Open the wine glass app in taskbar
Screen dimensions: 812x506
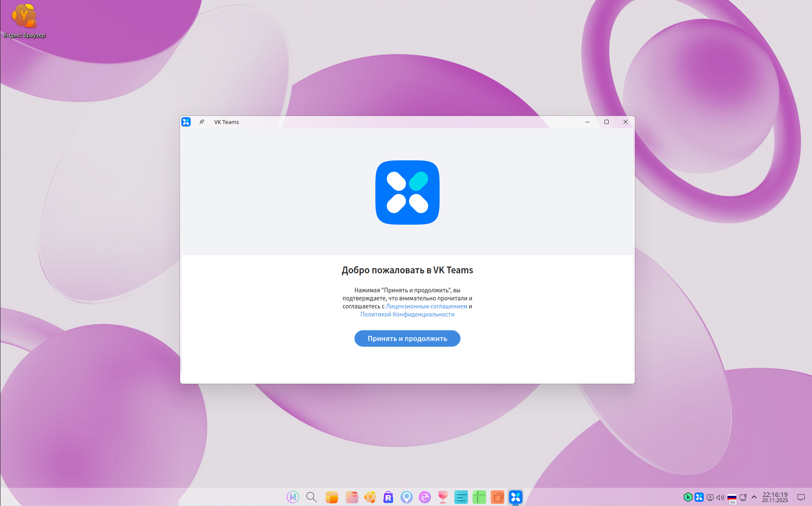(x=443, y=497)
